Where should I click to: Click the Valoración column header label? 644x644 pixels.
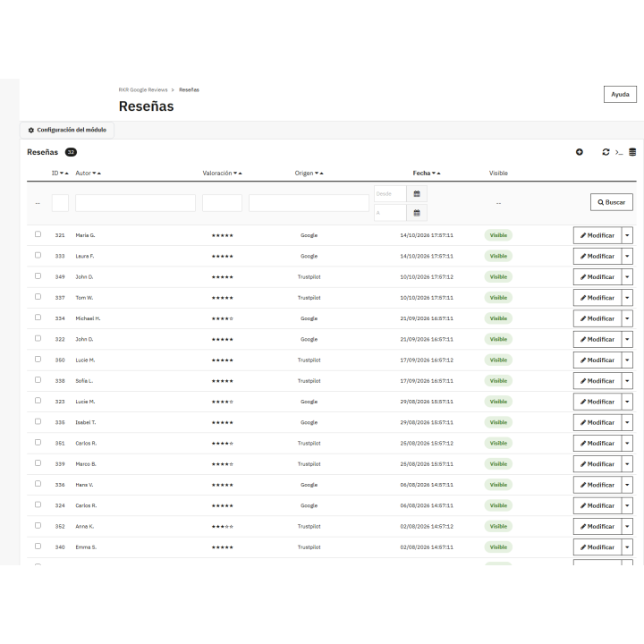coord(216,174)
